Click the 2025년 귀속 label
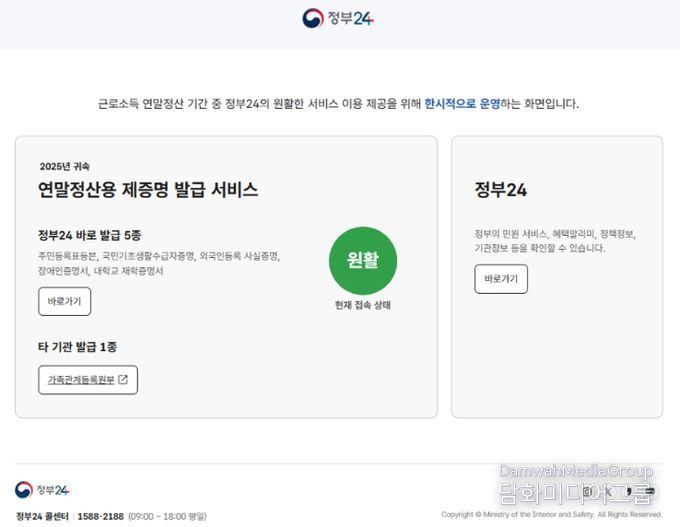Viewport: 680px width, 527px height. click(64, 166)
